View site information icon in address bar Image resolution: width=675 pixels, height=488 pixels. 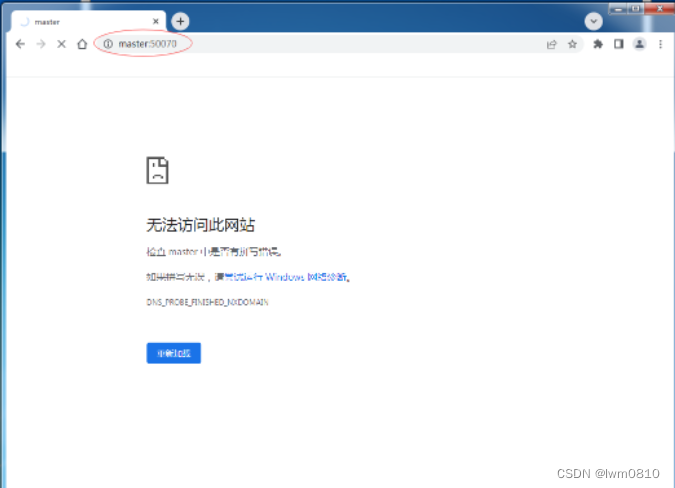pyautogui.click(x=108, y=44)
